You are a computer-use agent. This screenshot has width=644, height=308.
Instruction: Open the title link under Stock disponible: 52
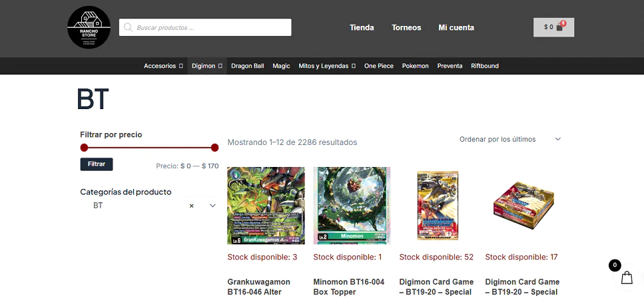tap(436, 287)
